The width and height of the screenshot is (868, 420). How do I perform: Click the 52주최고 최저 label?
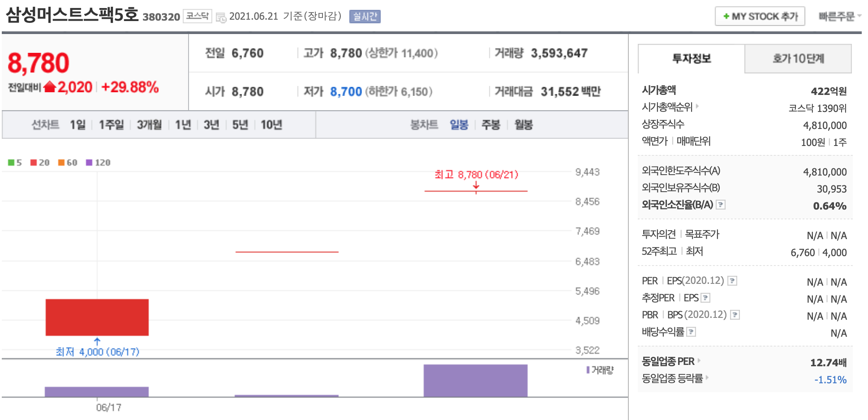(672, 251)
